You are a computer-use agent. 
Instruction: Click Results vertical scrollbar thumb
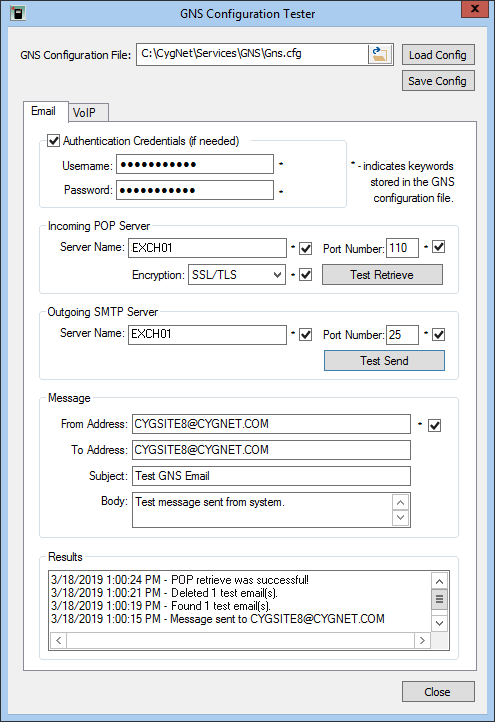(439, 599)
